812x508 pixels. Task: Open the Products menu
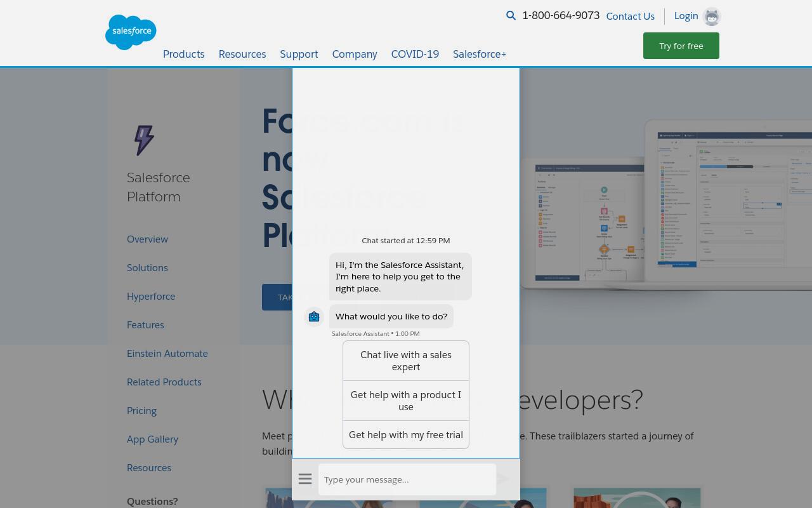pyautogui.click(x=184, y=54)
